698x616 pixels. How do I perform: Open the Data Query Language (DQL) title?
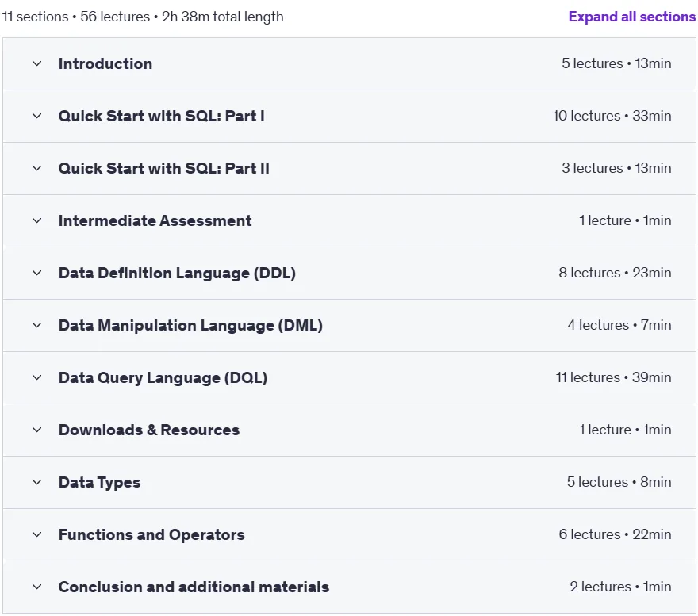click(x=163, y=377)
